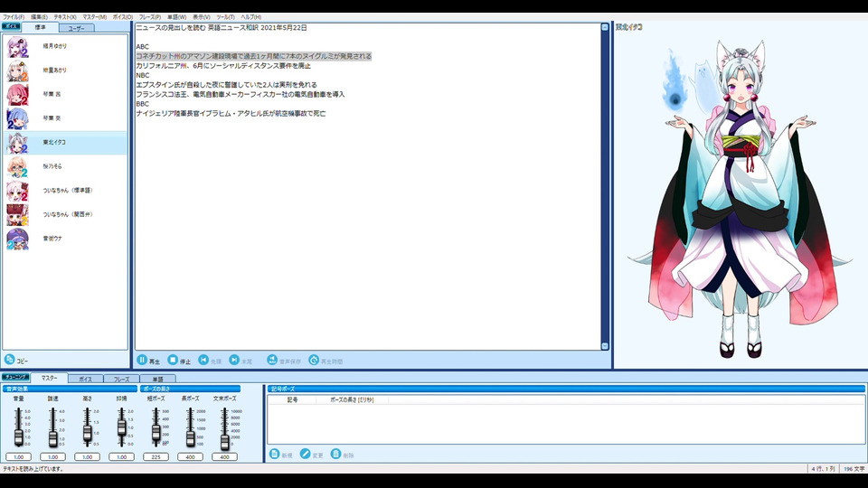The height and width of the screenshot is (488, 868).
Task: Click the コピー (copy voice) icon
Action: coord(9,360)
